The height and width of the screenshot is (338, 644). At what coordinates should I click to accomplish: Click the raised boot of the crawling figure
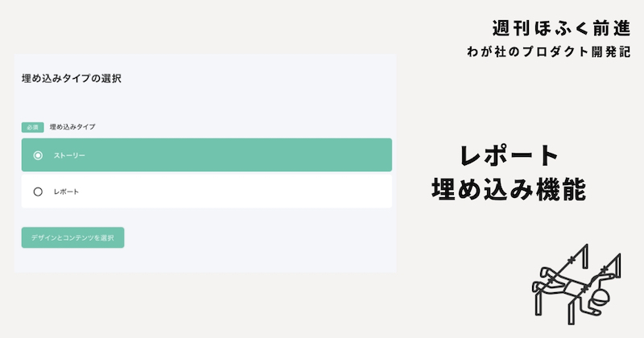tap(546, 272)
